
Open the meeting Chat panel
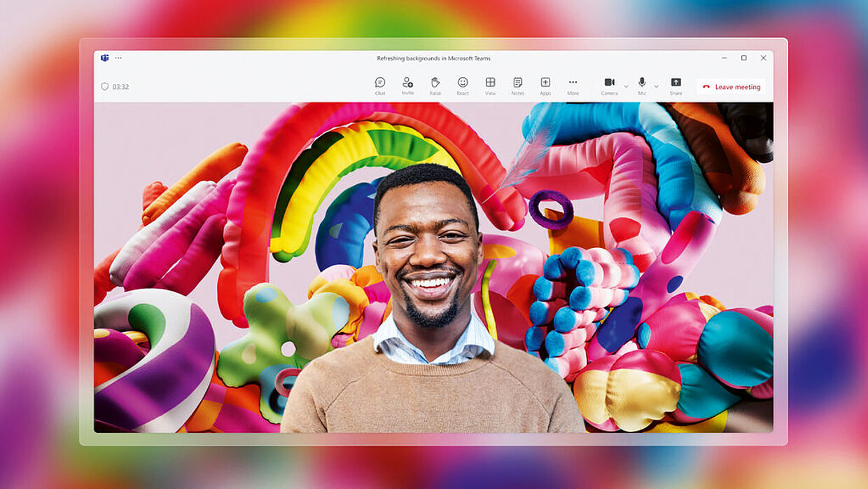tap(380, 85)
